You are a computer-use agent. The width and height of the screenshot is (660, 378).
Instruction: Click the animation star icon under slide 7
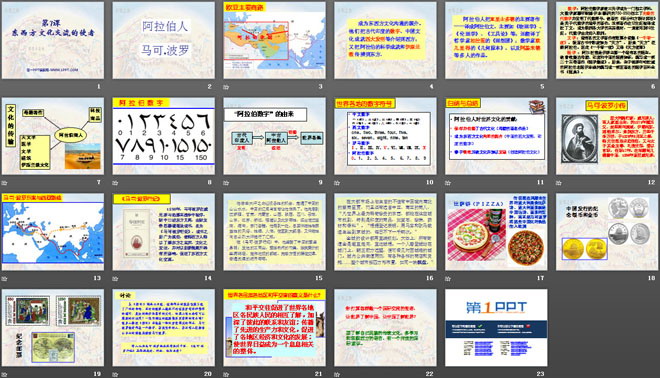coord(5,183)
